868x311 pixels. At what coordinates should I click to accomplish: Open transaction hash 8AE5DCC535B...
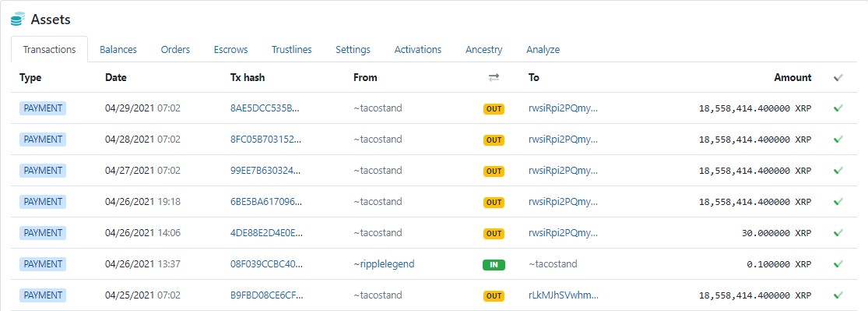point(265,108)
